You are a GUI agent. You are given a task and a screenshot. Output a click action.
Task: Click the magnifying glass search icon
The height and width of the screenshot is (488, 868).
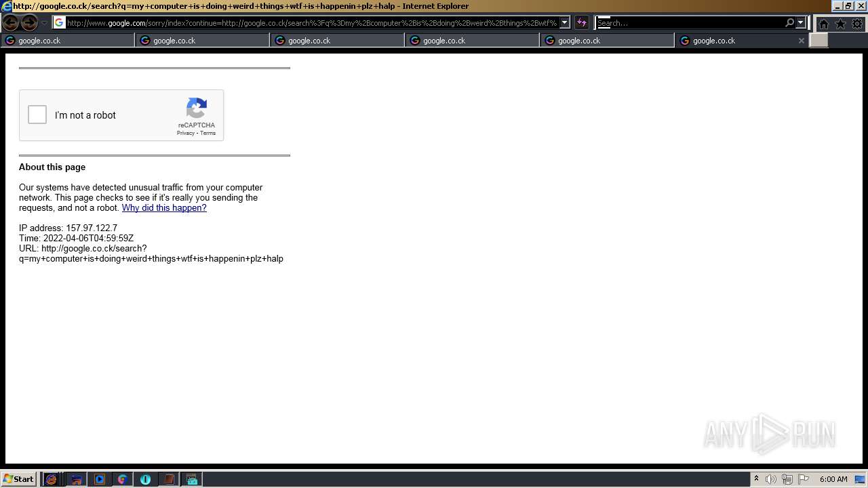(789, 23)
